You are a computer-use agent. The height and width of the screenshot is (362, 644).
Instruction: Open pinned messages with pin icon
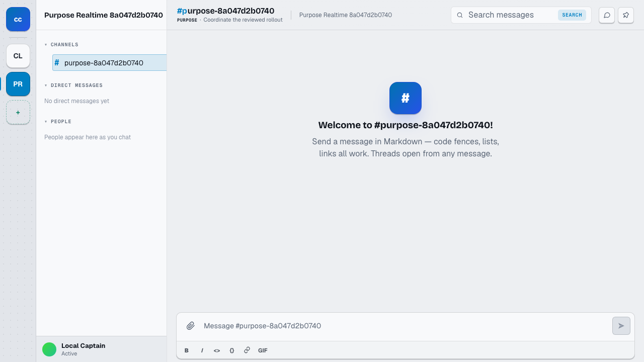[x=626, y=15]
